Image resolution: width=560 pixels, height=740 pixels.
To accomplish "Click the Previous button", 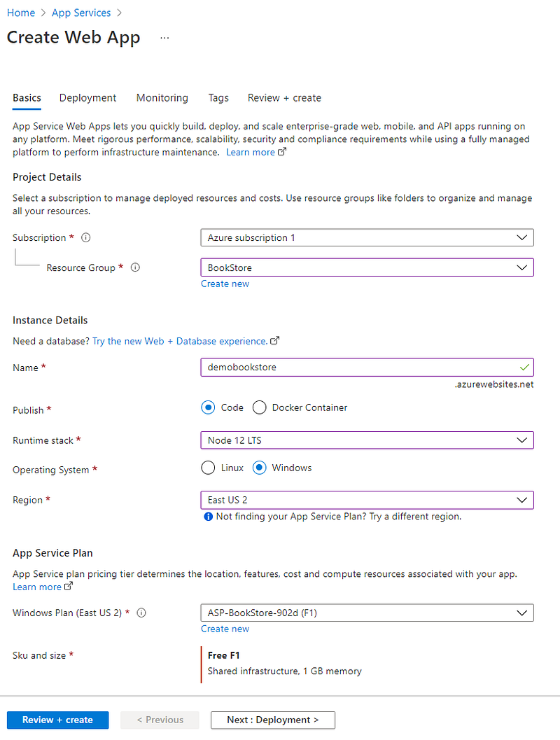I will coord(160,720).
